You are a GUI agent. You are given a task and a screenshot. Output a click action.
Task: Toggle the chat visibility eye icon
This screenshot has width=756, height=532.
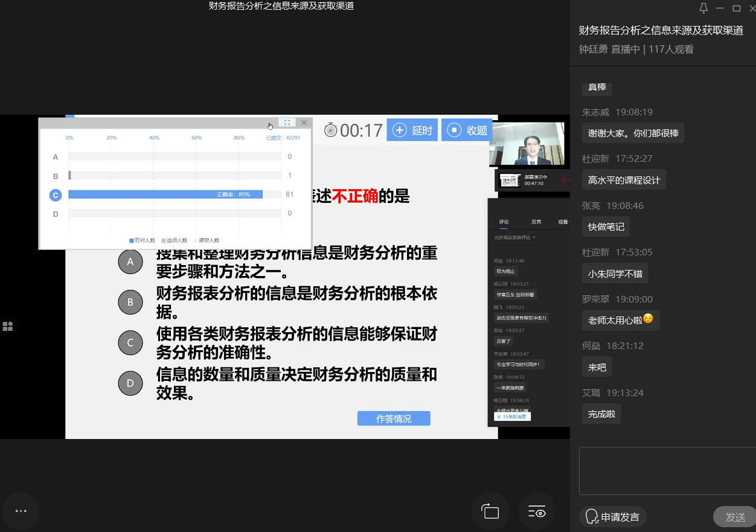[537, 511]
